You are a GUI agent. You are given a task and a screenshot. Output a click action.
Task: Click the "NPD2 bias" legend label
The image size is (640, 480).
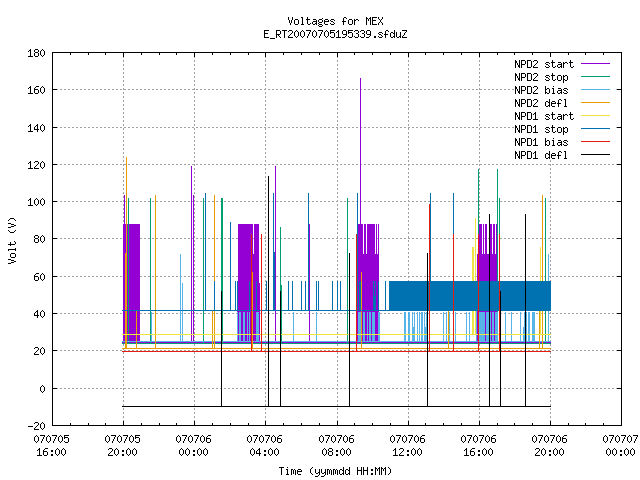point(541,90)
